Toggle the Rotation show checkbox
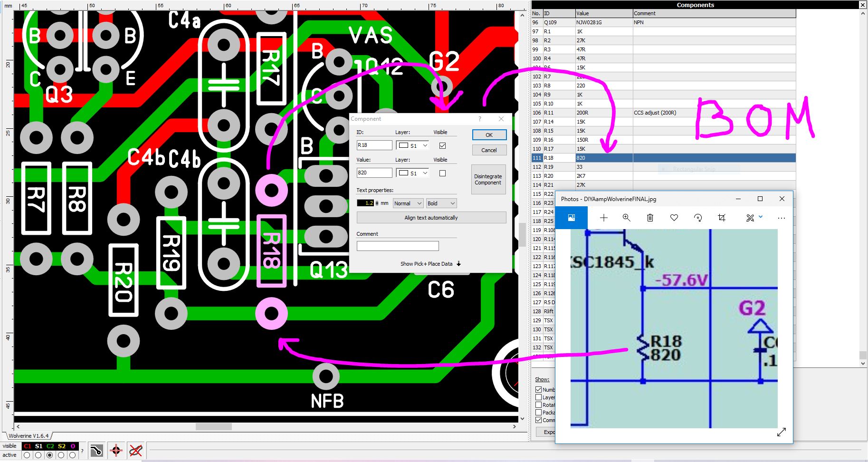Screen dimensions: 868x462 point(539,404)
